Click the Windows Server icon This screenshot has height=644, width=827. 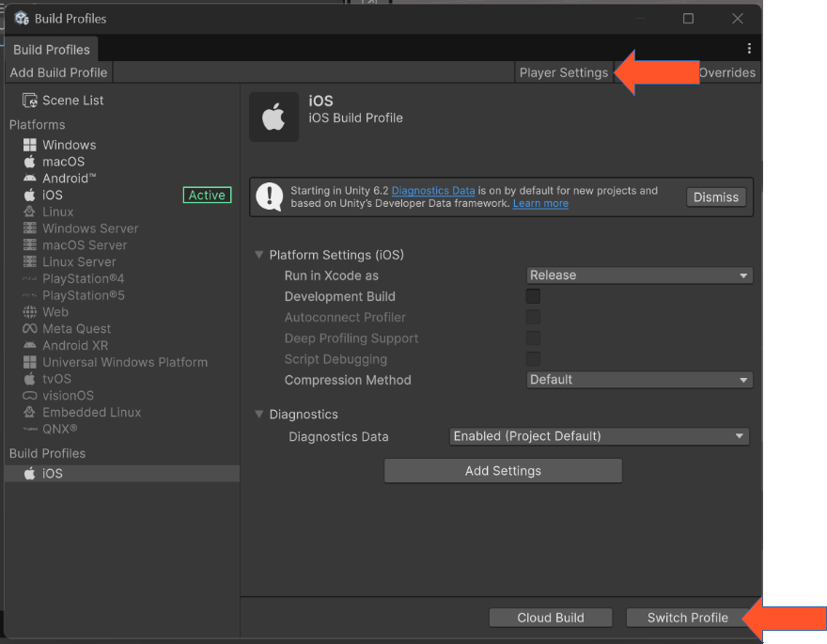(x=29, y=228)
